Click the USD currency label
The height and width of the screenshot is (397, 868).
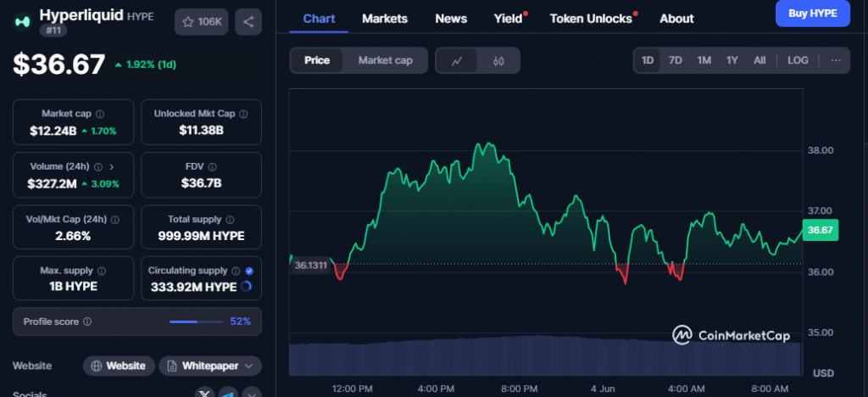(x=824, y=374)
